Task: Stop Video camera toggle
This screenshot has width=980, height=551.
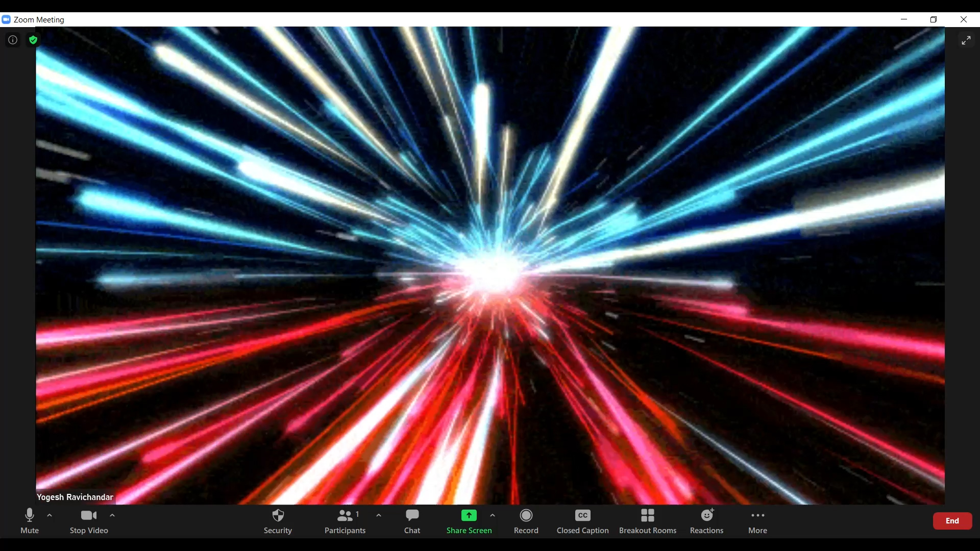Action: (89, 521)
